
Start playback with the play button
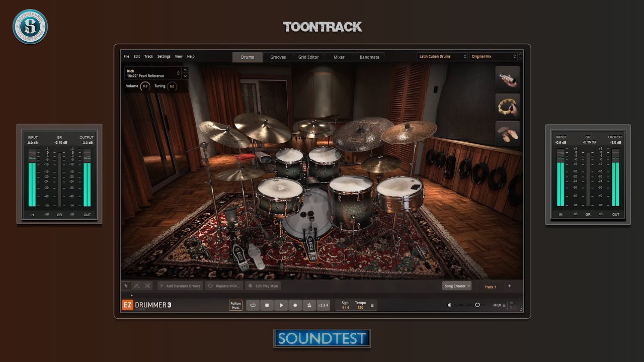click(x=281, y=305)
